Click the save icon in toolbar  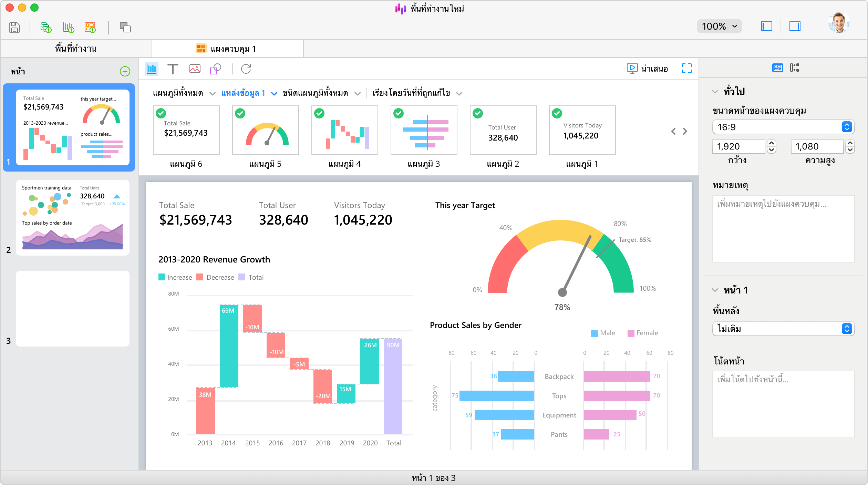pos(14,27)
